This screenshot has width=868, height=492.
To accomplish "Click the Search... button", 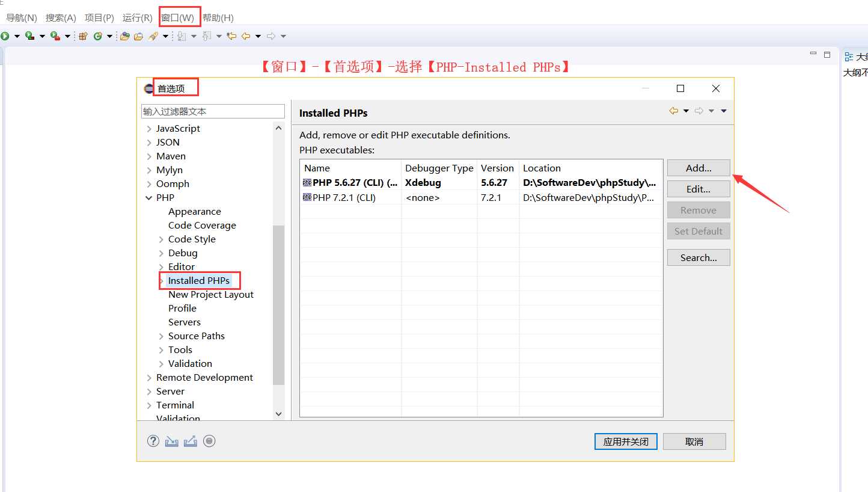I will (698, 257).
